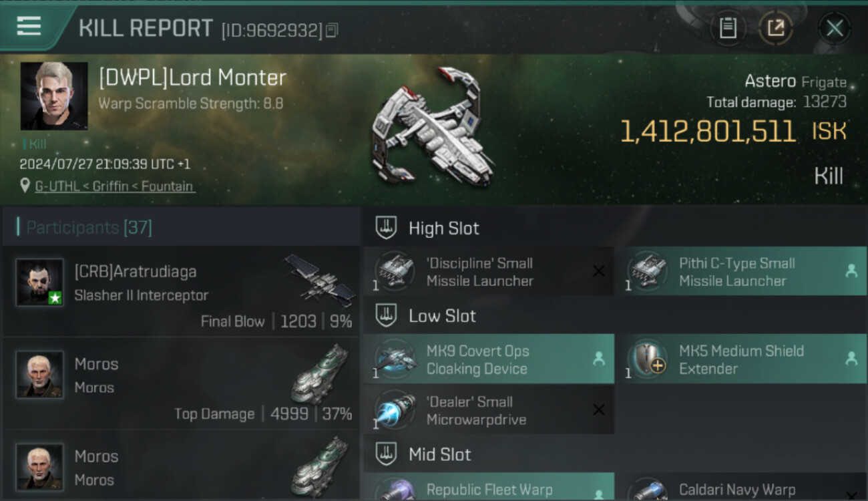Copy the kill report ID icon

tap(332, 30)
